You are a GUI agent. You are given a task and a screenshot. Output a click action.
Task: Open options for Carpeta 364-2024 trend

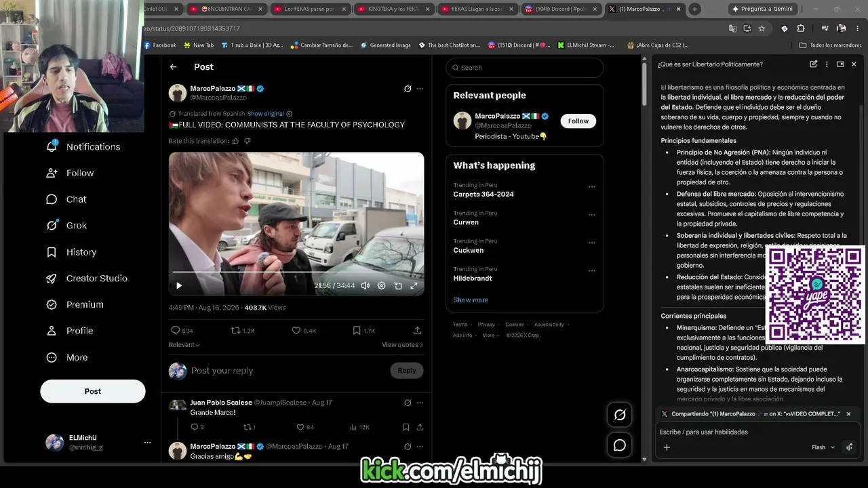coord(592,187)
